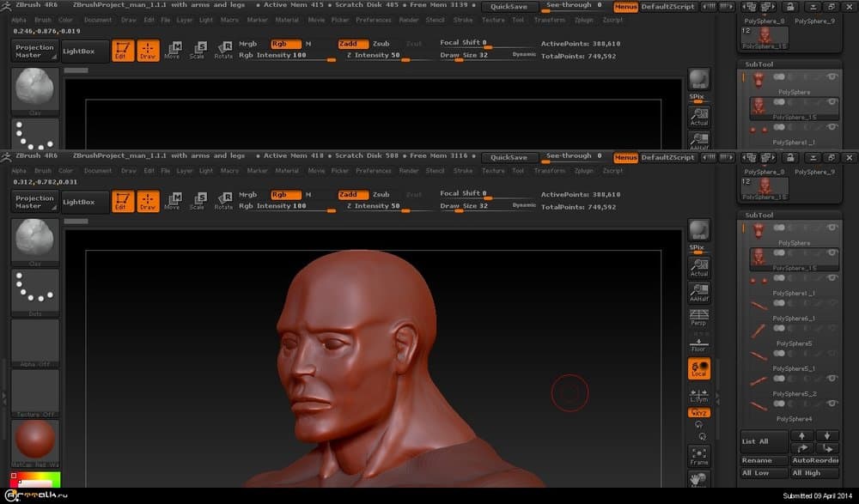
Task: Open the Tool menu
Action: pyautogui.click(x=517, y=170)
